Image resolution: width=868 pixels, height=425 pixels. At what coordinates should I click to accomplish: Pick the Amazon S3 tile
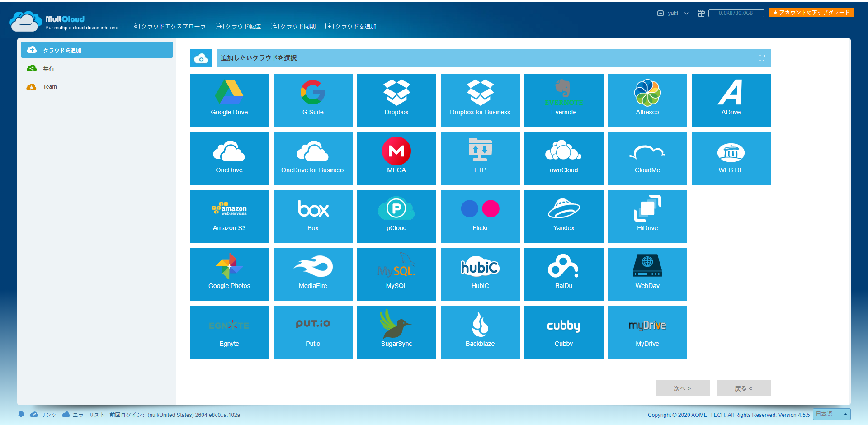(x=229, y=217)
